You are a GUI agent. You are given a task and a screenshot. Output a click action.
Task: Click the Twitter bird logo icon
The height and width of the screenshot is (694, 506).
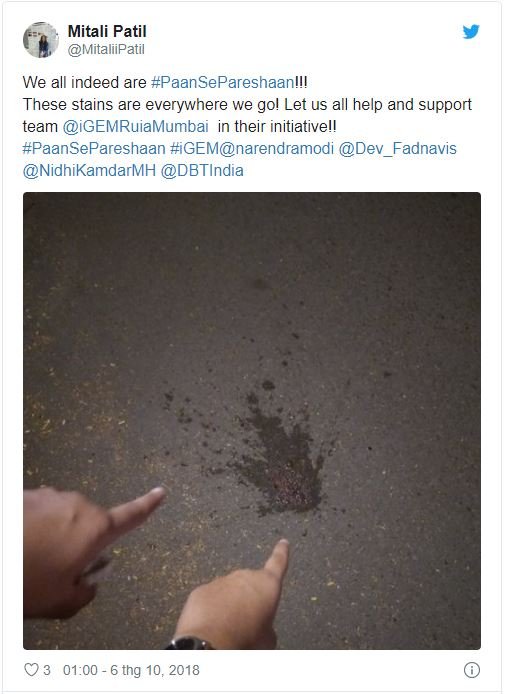coord(471,32)
